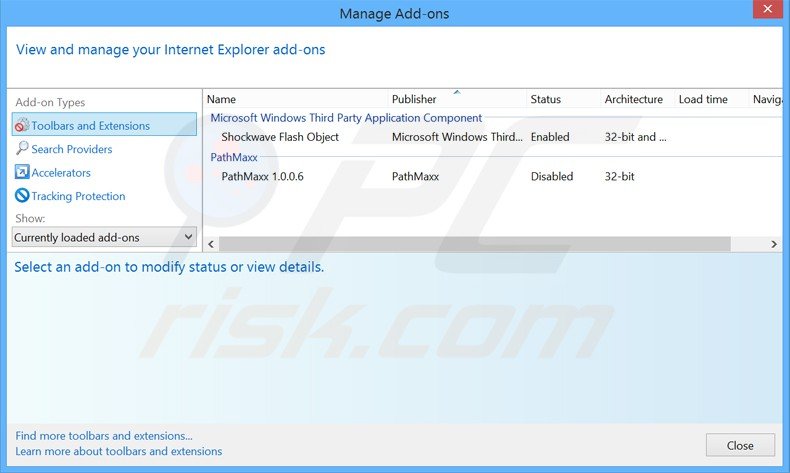Collapse the Microsoft Windows Third Party group
This screenshot has width=790, height=473.
click(346, 118)
